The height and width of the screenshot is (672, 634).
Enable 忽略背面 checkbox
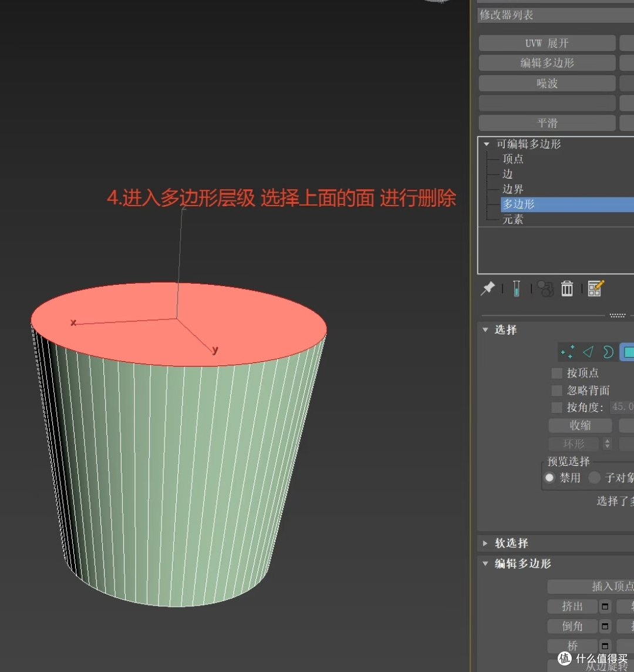tap(557, 391)
